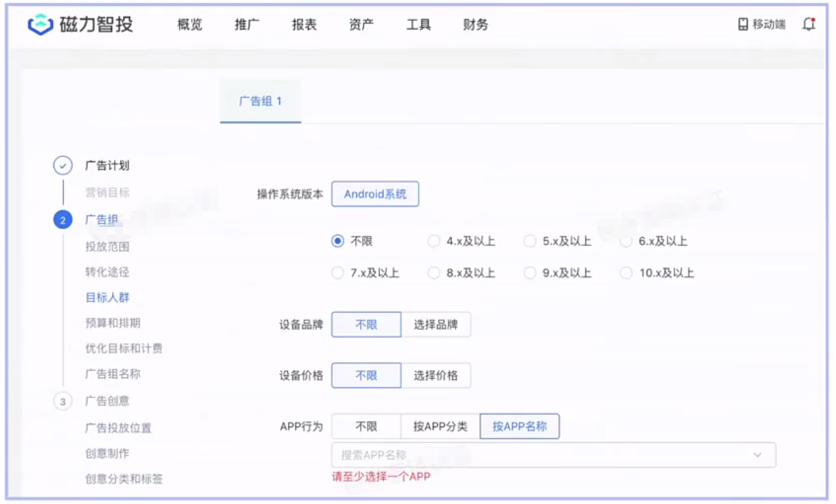
Task: Switch APP行为 to 按APP分类
Action: pos(440,426)
